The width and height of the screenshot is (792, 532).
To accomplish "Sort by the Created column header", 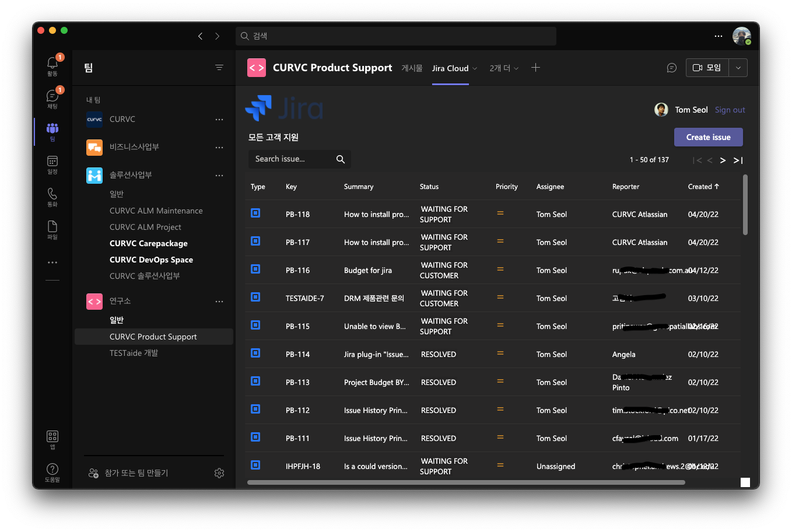I will coord(703,187).
